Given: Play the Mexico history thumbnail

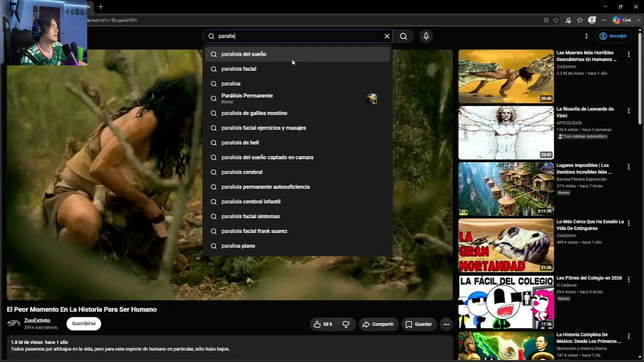Looking at the screenshot, I should [x=506, y=346].
